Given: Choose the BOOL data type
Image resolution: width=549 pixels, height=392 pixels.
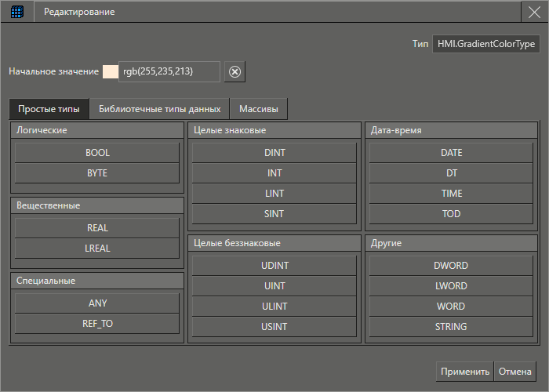Looking at the screenshot, I should 98,153.
